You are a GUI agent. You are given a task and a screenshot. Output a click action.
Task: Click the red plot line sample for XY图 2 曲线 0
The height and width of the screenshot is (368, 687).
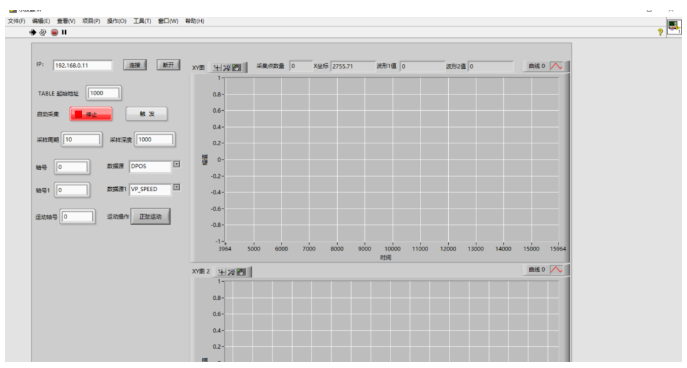coord(556,270)
